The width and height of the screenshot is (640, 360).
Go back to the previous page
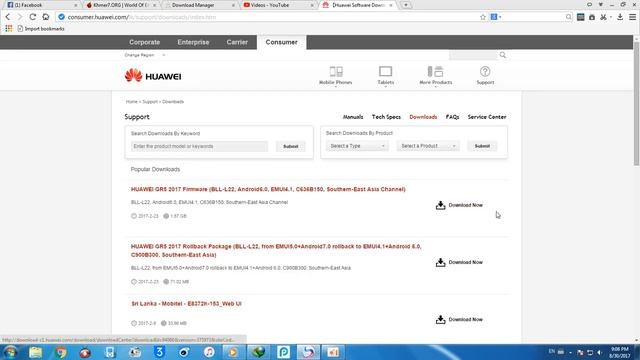(x=8, y=17)
